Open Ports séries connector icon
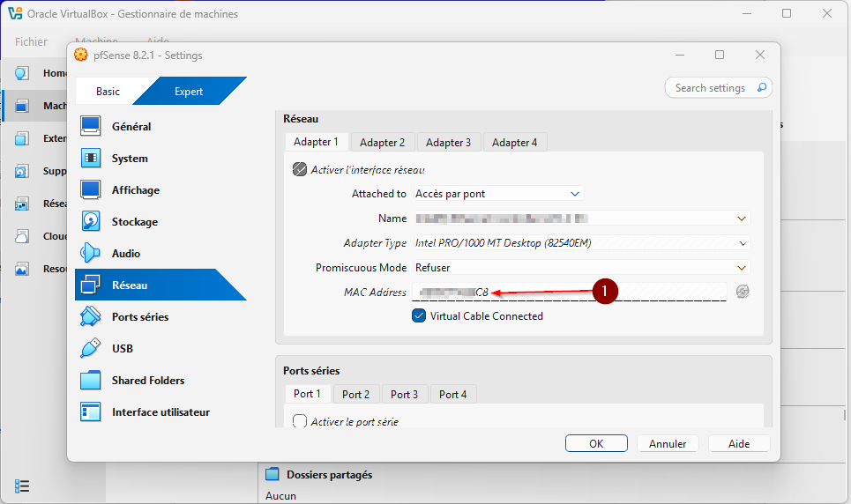The width and height of the screenshot is (851, 504). click(x=91, y=317)
